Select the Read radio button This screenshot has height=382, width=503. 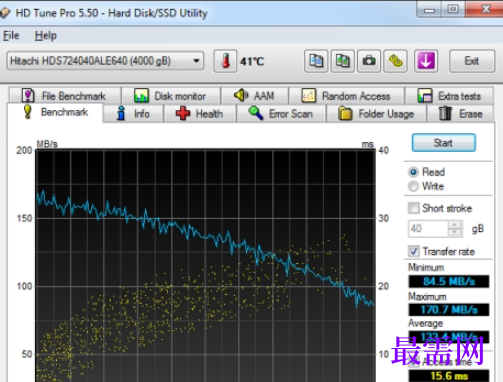(413, 172)
